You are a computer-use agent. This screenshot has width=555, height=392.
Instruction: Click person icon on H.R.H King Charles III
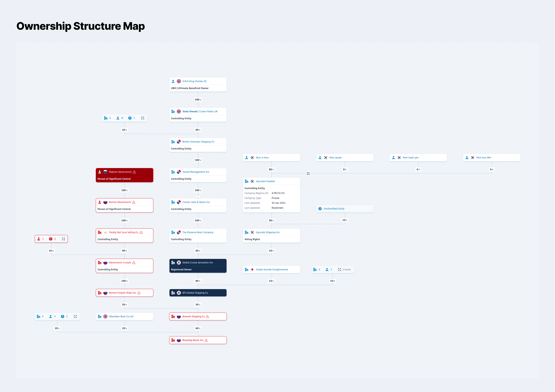click(173, 81)
